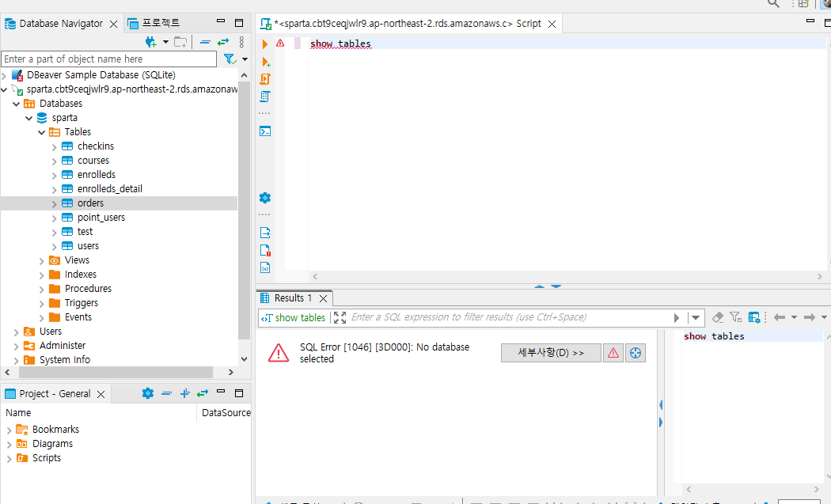Click the blue target icon button
Screen dimensions: 831x504
pyautogui.click(x=636, y=352)
